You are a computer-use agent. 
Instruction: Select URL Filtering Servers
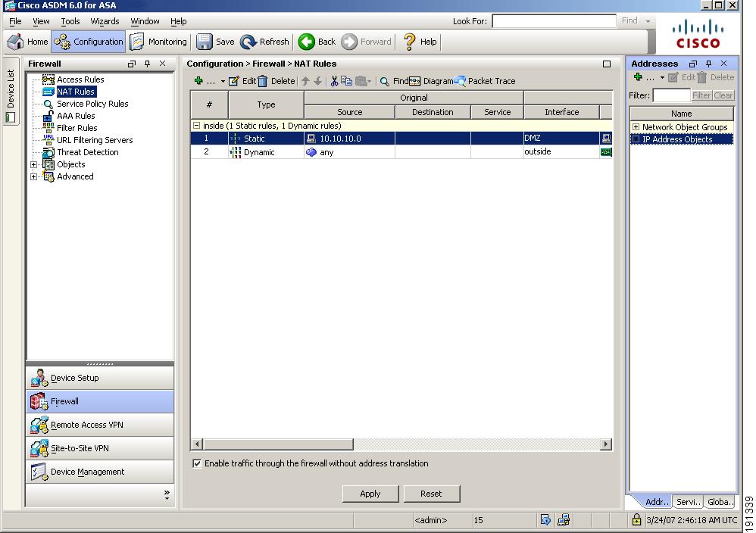click(95, 140)
